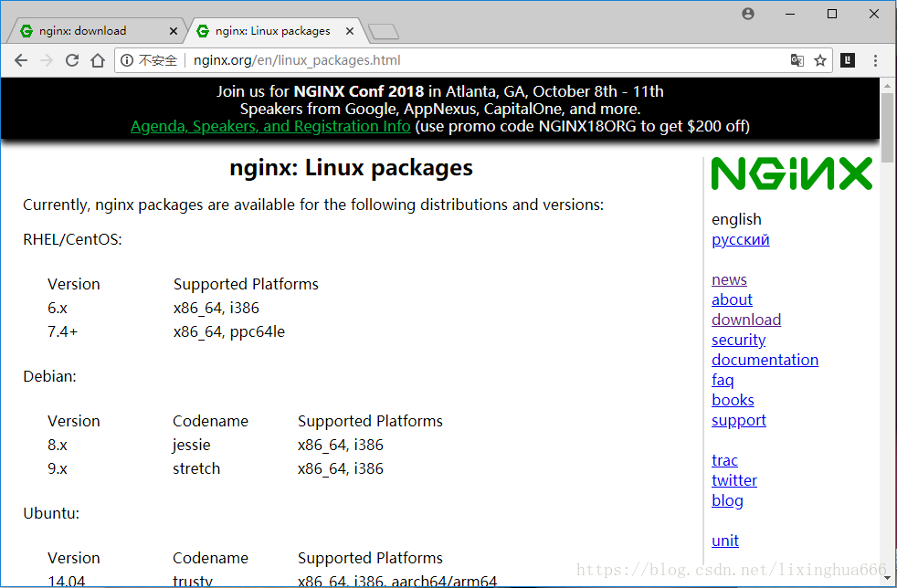Screen dimensions: 897x588
Task: Open the user profile icon in title bar
Action: [x=748, y=14]
